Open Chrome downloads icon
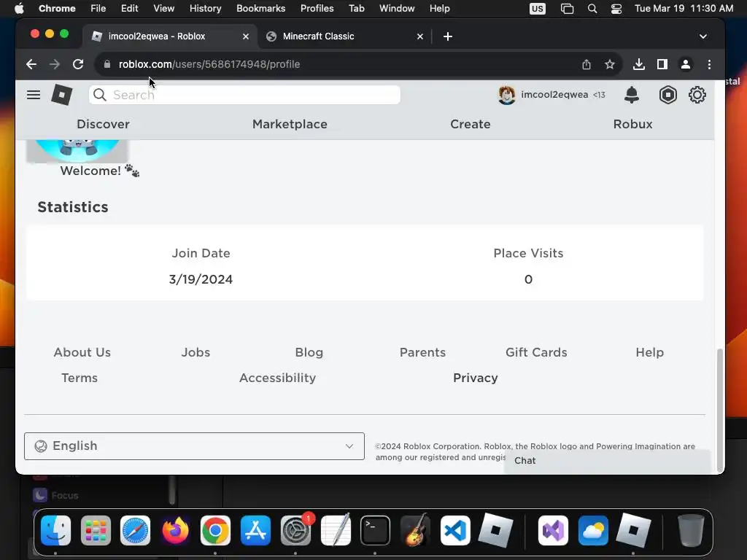 pyautogui.click(x=639, y=64)
